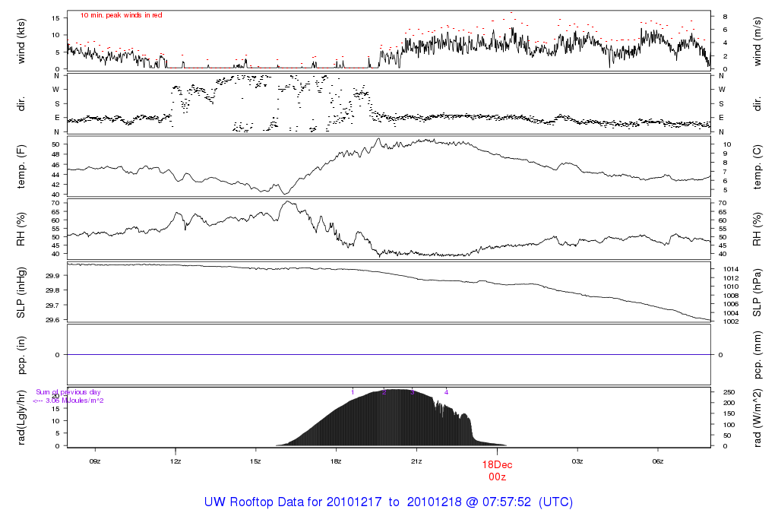
Task: Select the 12z time tick label
Action: (176, 461)
